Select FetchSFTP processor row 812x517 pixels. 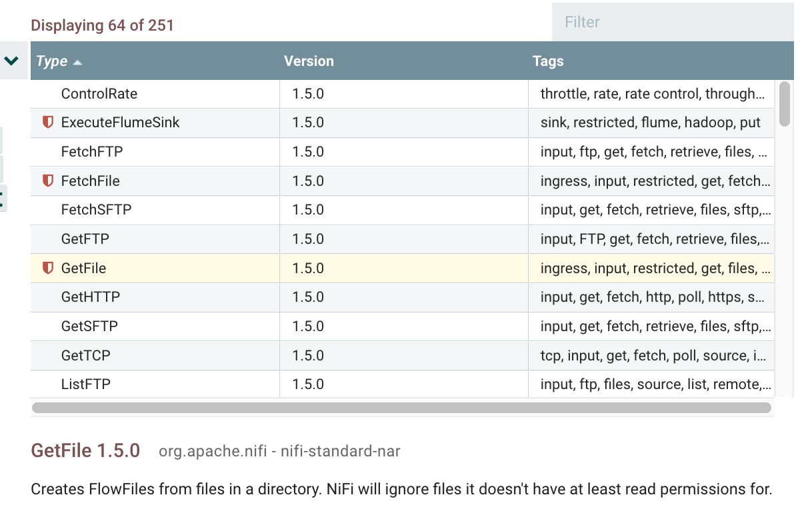tap(96, 210)
